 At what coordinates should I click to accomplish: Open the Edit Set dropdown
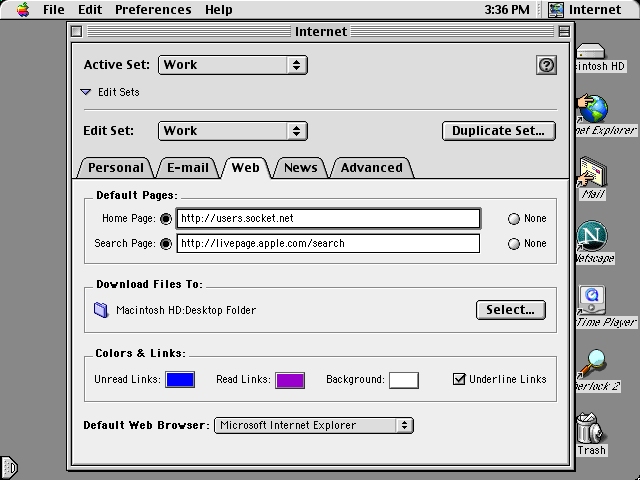pyautogui.click(x=233, y=131)
